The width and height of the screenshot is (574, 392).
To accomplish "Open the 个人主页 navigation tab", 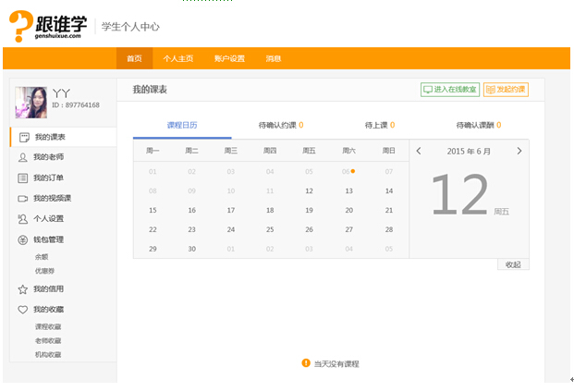I will pos(178,58).
